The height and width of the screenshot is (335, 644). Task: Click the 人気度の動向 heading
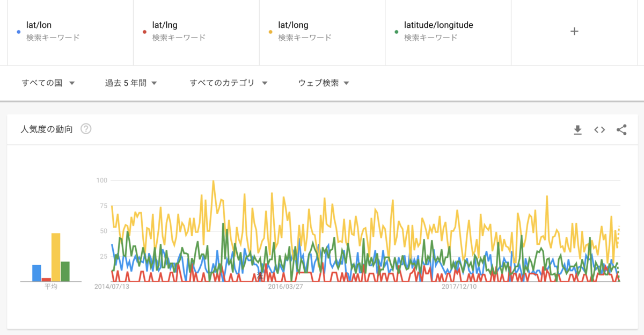[46, 129]
